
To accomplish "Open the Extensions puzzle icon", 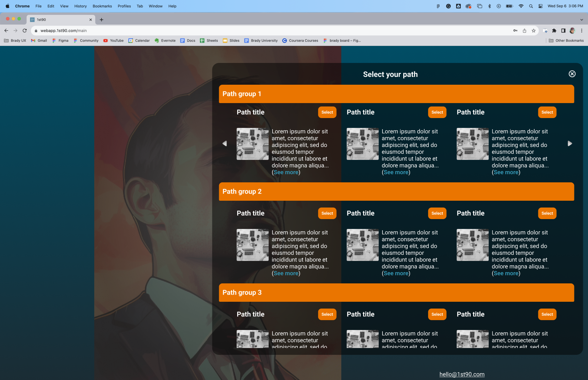I will click(x=554, y=31).
